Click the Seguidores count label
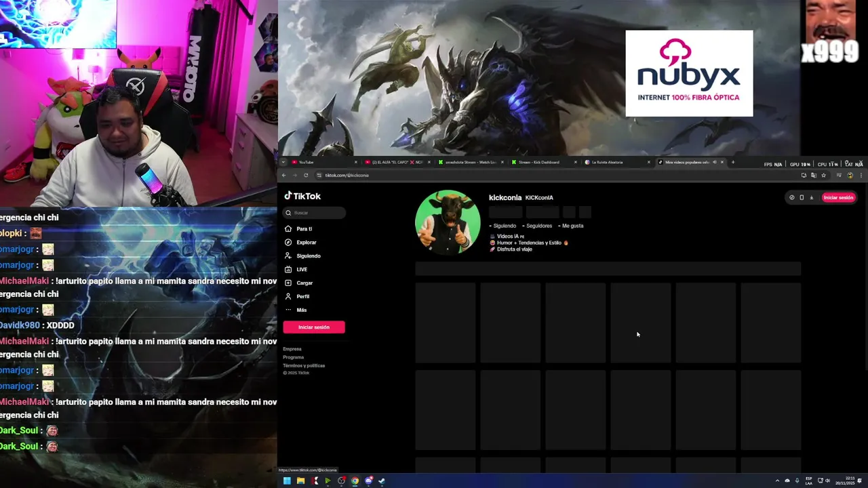Image resolution: width=868 pixels, height=488 pixels. (x=537, y=226)
